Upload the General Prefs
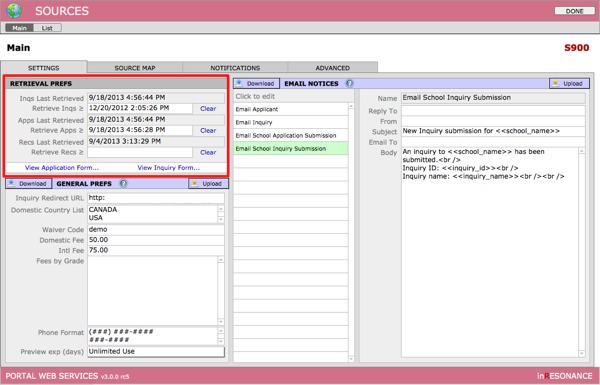This screenshot has height=385, width=600. 208,184
